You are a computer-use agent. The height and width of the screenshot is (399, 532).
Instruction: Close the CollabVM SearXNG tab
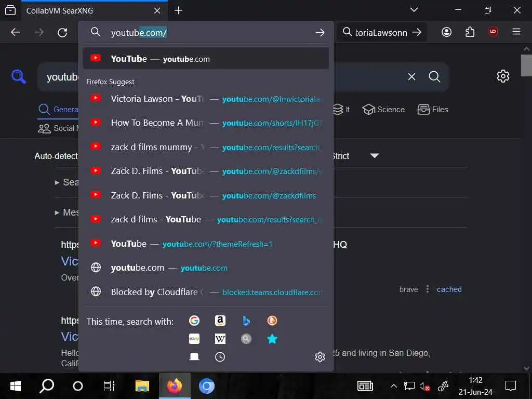(157, 10)
